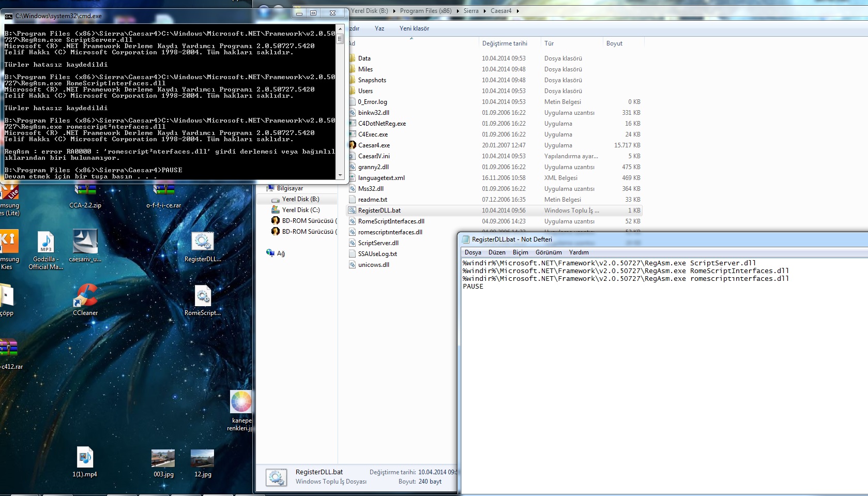Screen dimensions: 868x496
Task: Open Dosya menu in Notepad
Action: pyautogui.click(x=473, y=252)
